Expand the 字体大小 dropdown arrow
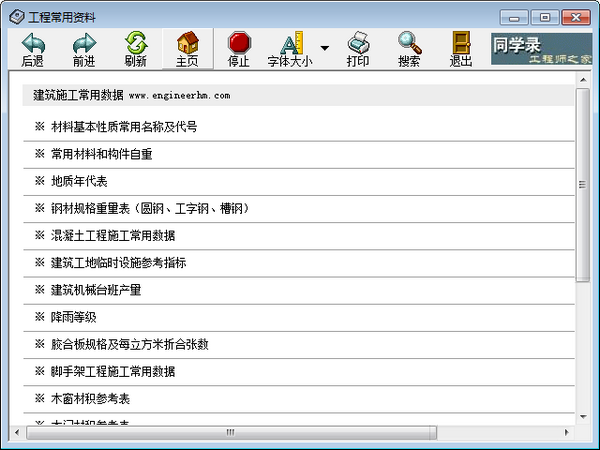600x450 pixels. pyautogui.click(x=324, y=48)
